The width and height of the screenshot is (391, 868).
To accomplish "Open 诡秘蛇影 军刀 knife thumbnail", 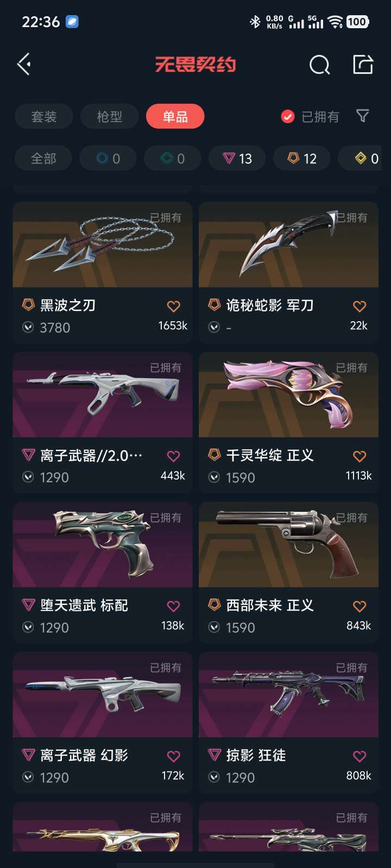I will (x=288, y=245).
